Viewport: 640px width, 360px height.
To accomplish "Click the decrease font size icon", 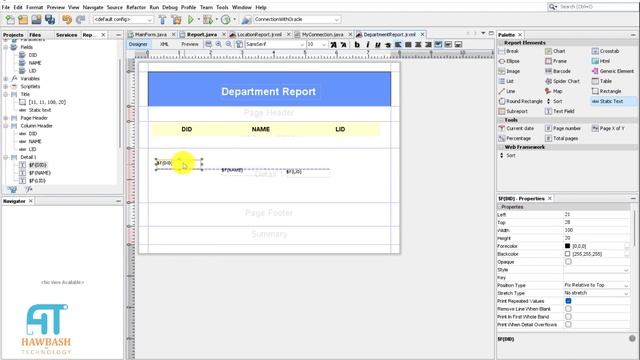I will pos(343,44).
